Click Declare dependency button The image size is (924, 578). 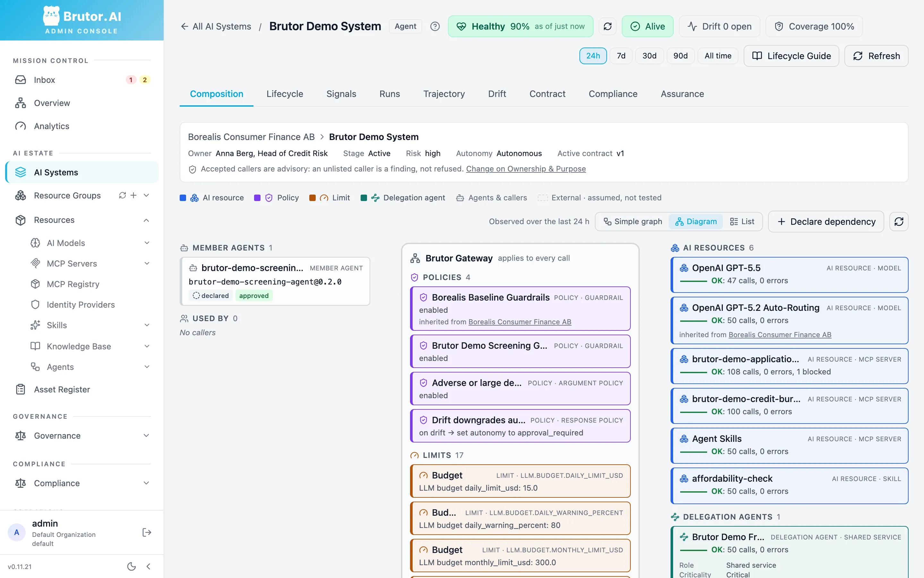click(826, 222)
